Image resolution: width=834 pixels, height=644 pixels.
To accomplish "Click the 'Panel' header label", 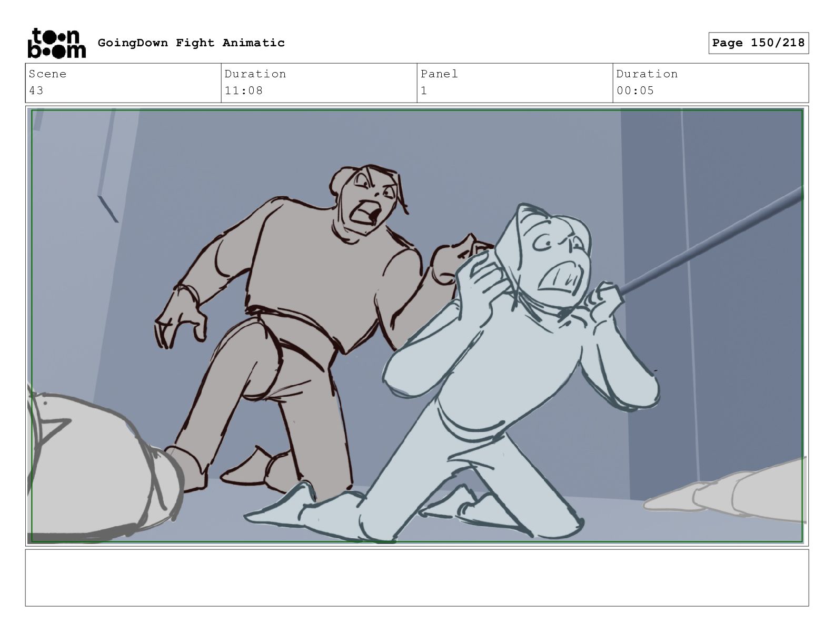I will point(439,74).
